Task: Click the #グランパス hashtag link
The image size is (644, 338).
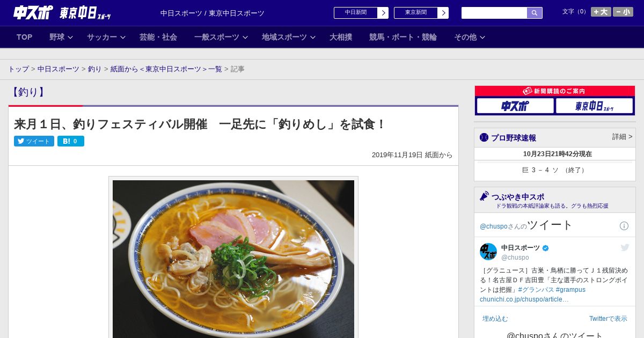Action: (x=536, y=290)
